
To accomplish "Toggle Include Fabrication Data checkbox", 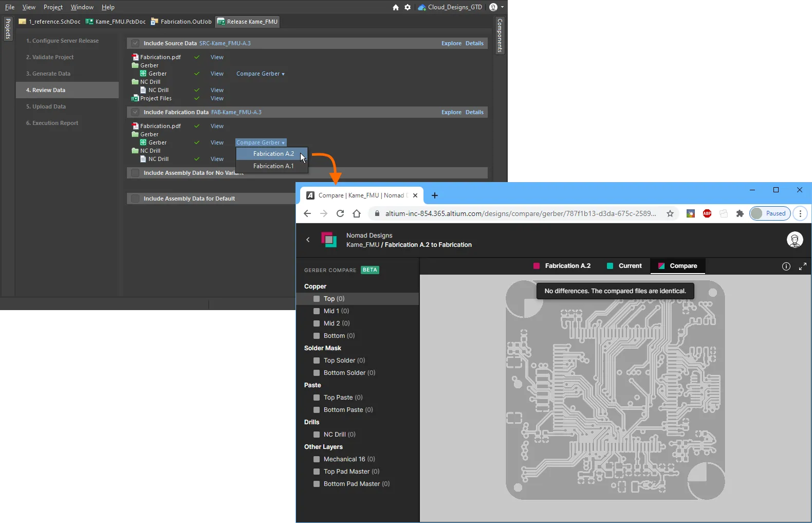I will pyautogui.click(x=135, y=112).
